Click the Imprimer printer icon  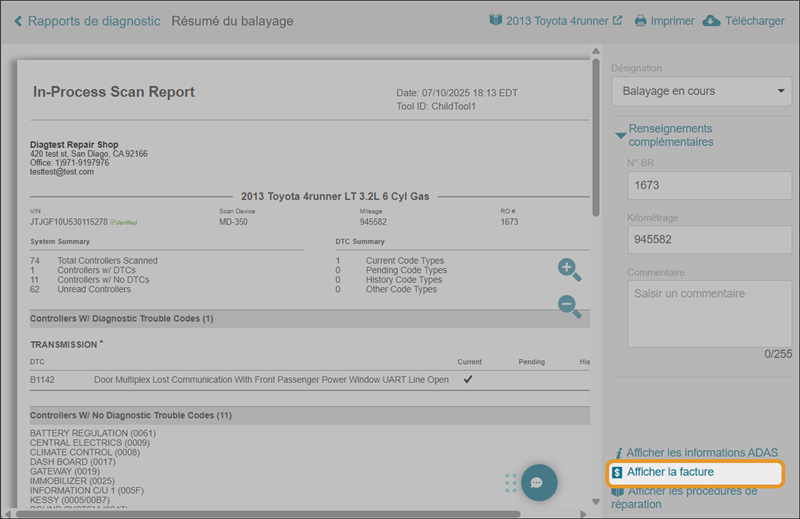point(640,21)
